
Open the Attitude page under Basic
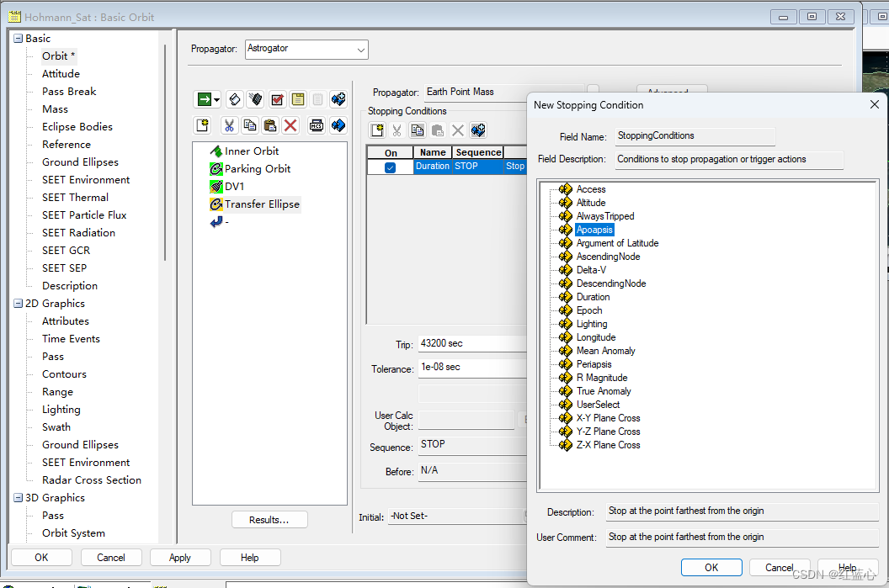click(x=61, y=74)
